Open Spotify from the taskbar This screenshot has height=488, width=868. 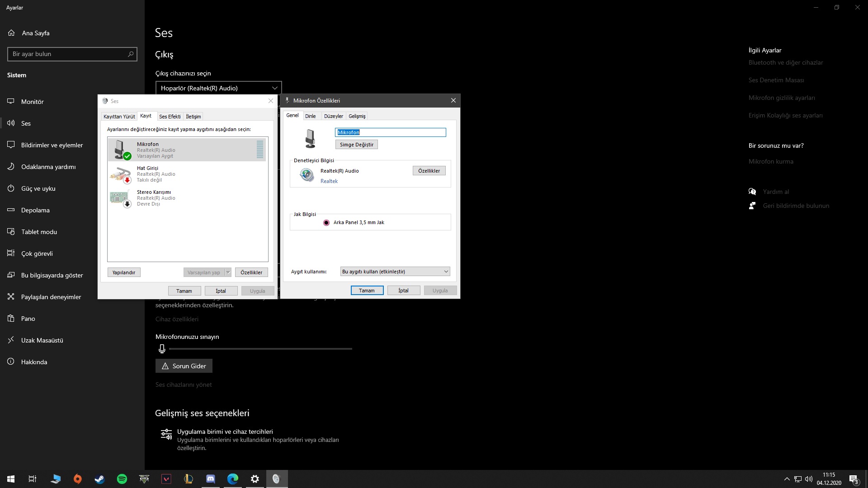[122, 479]
